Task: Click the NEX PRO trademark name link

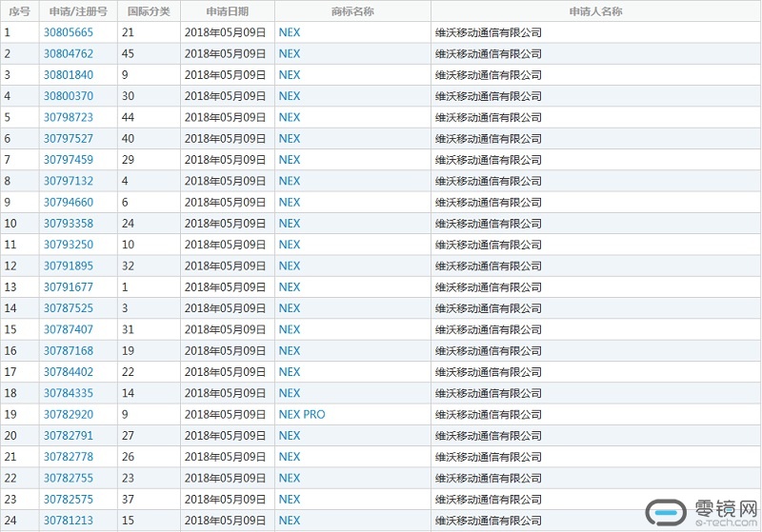Action: point(302,415)
